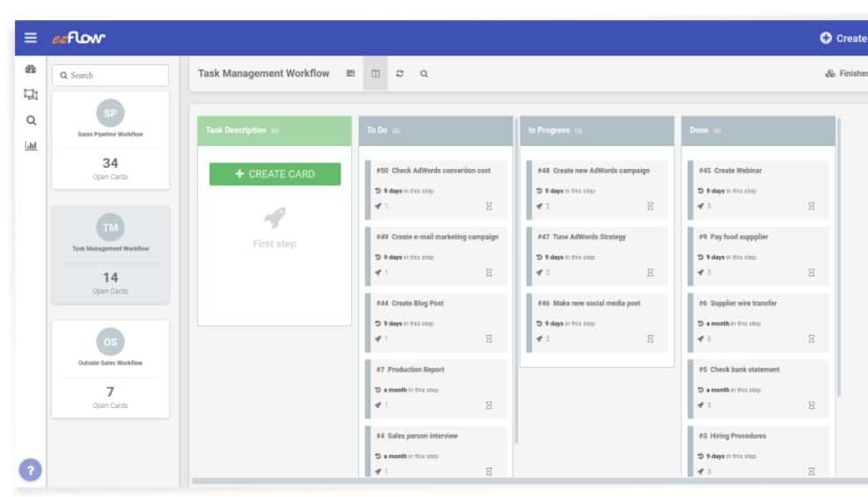Click the search magnifier in left sidebar
The image size is (868, 497).
[x=31, y=121]
